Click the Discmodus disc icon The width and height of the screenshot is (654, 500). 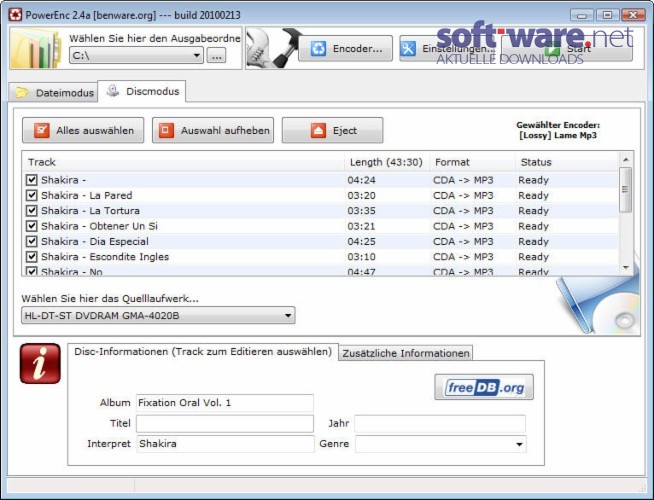click(113, 91)
